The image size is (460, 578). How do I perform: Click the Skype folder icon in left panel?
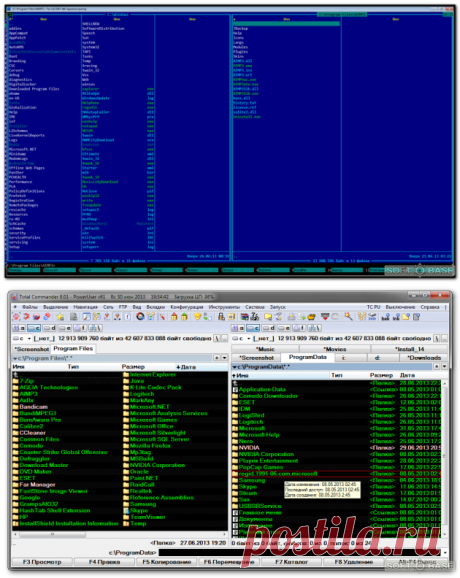[126, 511]
